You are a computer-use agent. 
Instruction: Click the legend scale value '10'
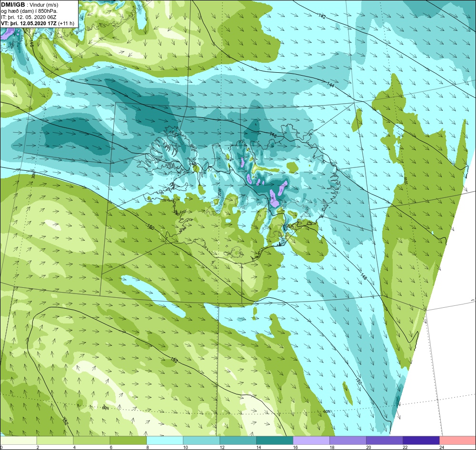point(186,447)
